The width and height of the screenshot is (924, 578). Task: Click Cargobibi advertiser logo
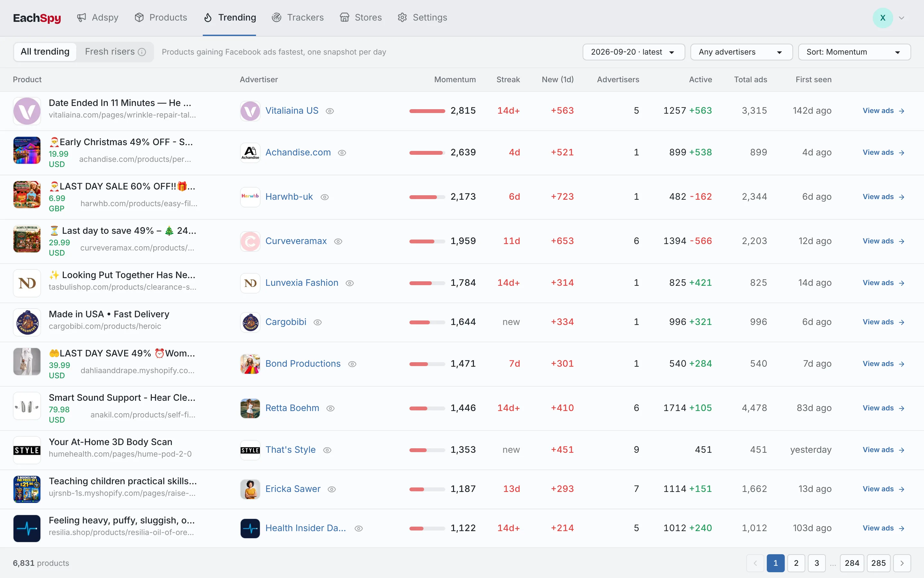click(x=250, y=322)
